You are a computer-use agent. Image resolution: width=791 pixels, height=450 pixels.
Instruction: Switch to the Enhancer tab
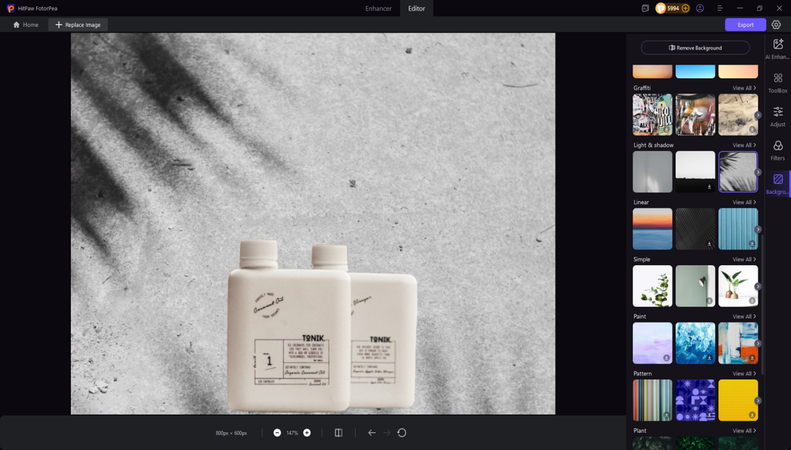(378, 9)
